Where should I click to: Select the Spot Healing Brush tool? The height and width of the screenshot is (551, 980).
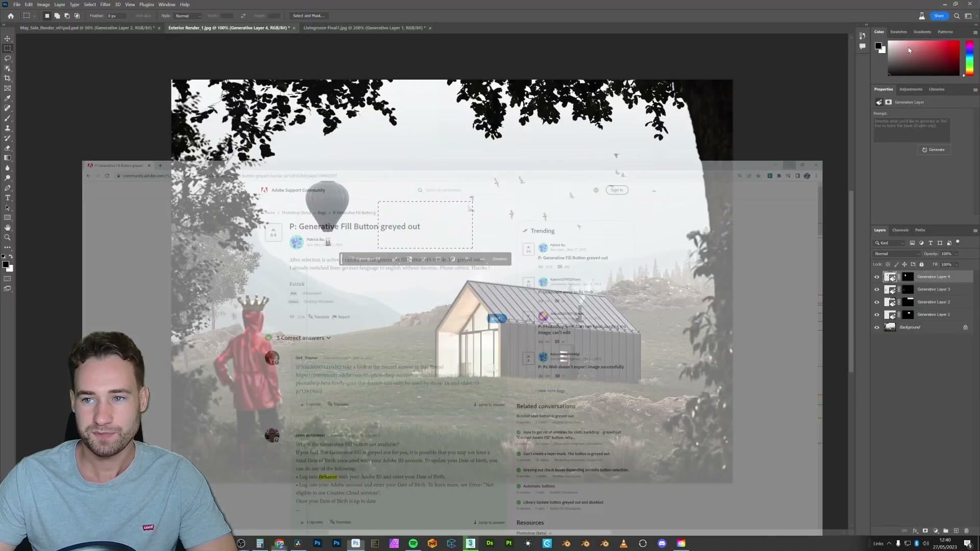click(8, 108)
